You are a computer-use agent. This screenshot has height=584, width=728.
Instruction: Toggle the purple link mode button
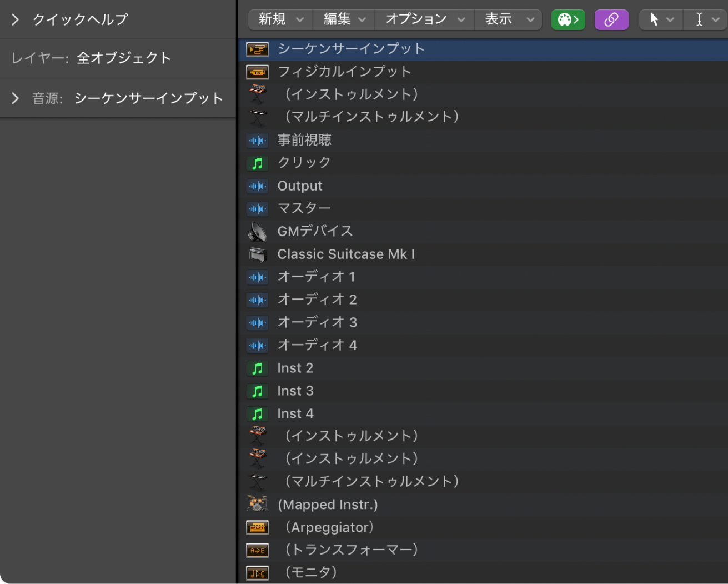tap(611, 19)
